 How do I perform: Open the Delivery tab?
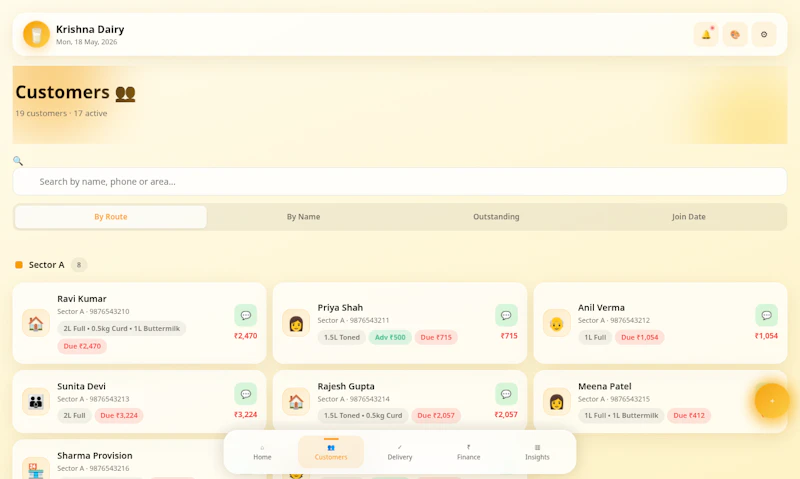399,452
